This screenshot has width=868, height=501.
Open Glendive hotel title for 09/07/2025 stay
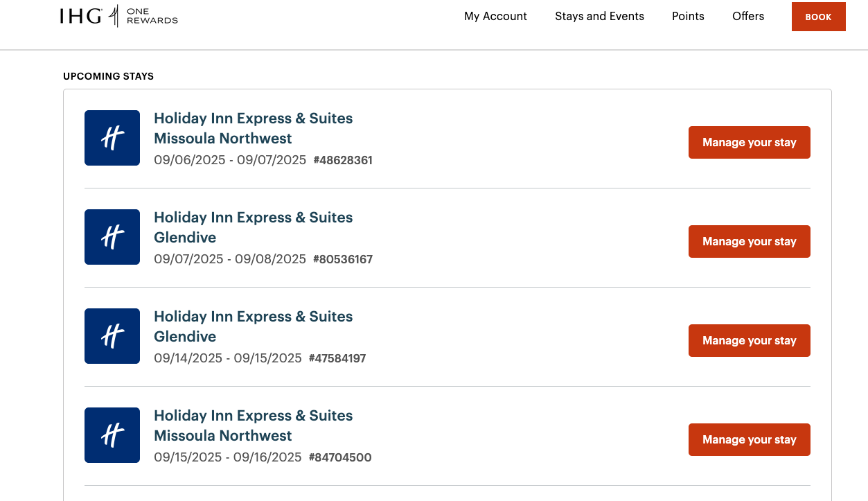coord(253,227)
